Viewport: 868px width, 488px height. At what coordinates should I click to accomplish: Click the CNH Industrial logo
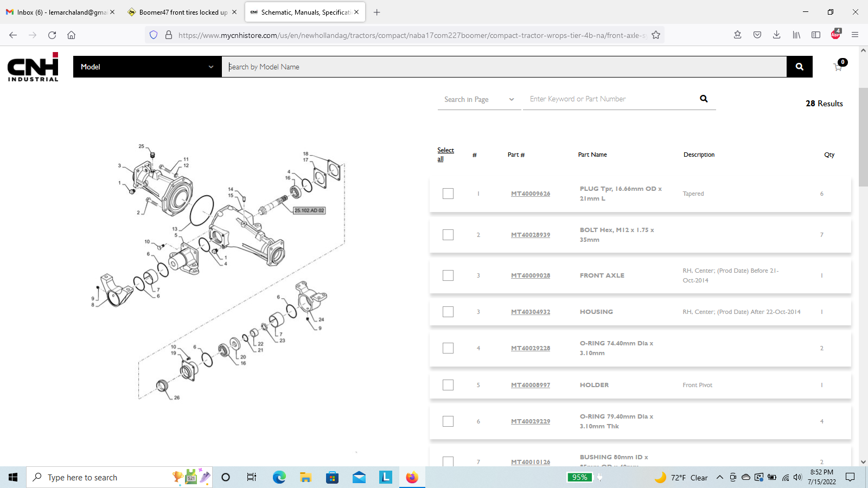[x=33, y=67]
